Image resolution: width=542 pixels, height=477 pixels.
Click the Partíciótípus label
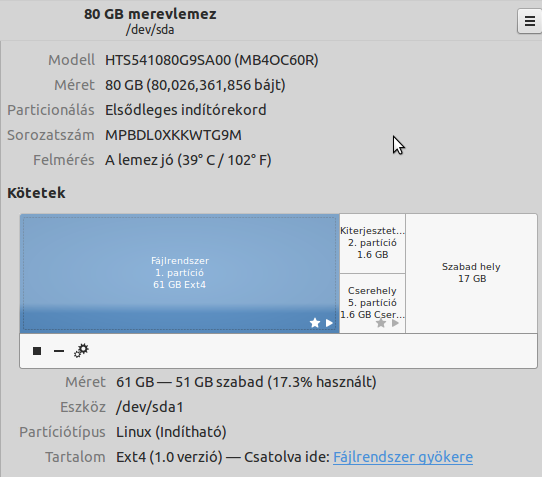[62, 432]
